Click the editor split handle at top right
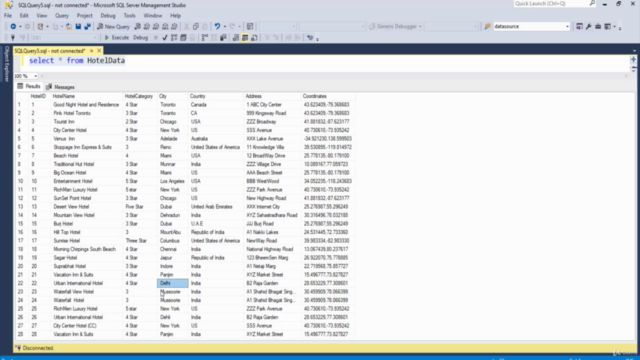This screenshot has height=360, width=640. click(x=633, y=60)
